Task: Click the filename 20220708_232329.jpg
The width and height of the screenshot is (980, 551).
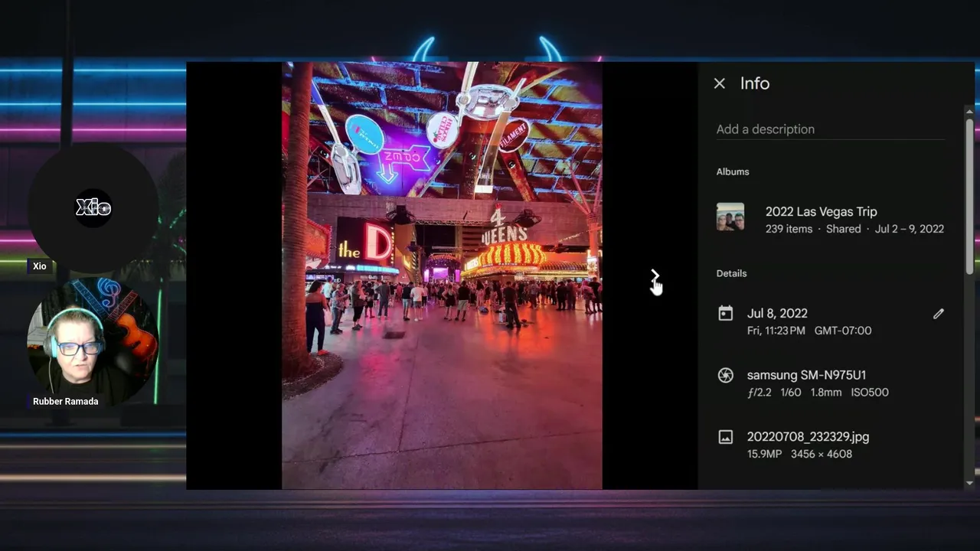Action: [x=808, y=437]
